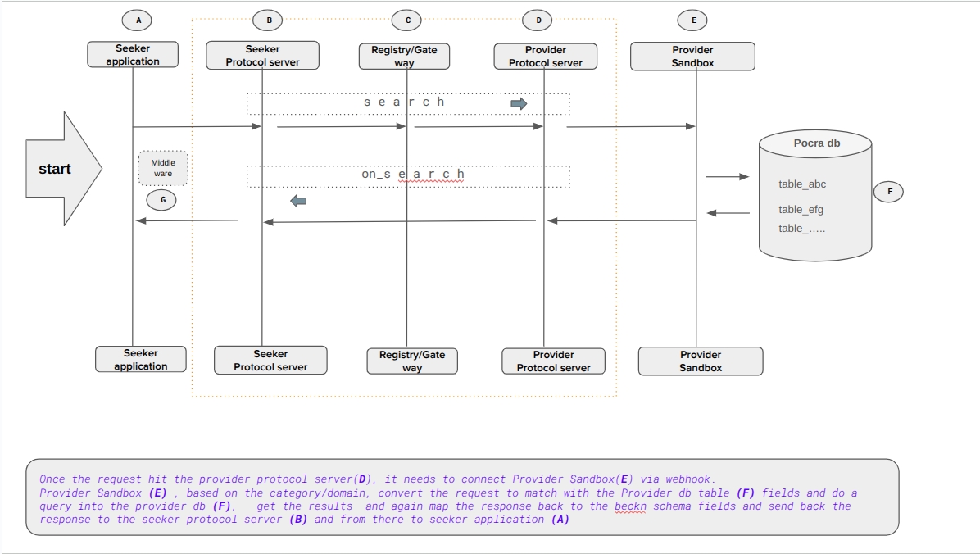Select the circled letter C marker

(407, 20)
